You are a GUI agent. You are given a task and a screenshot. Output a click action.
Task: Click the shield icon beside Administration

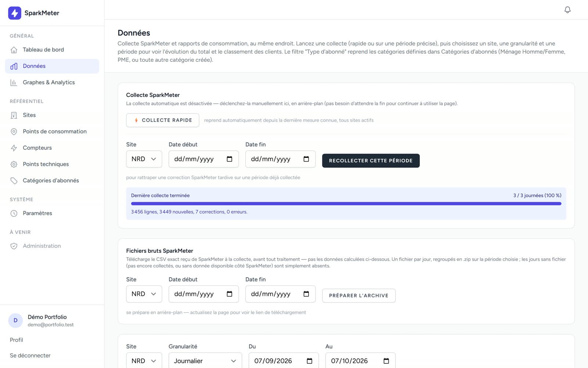(x=14, y=246)
